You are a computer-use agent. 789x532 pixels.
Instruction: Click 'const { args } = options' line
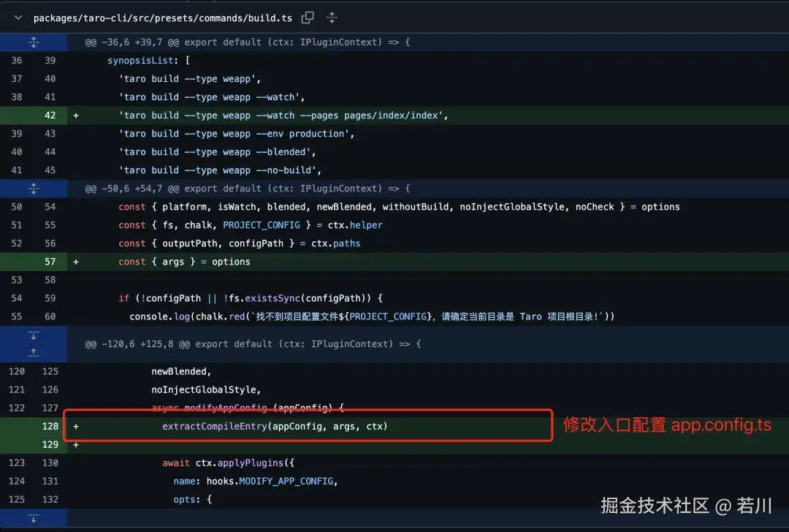click(184, 262)
